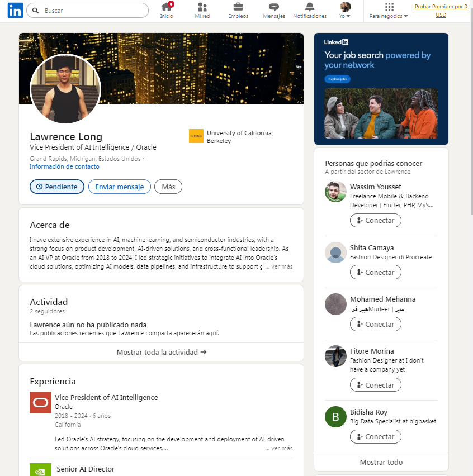Click the Lawrence Long name heading
473x476 pixels.
pyautogui.click(x=66, y=137)
